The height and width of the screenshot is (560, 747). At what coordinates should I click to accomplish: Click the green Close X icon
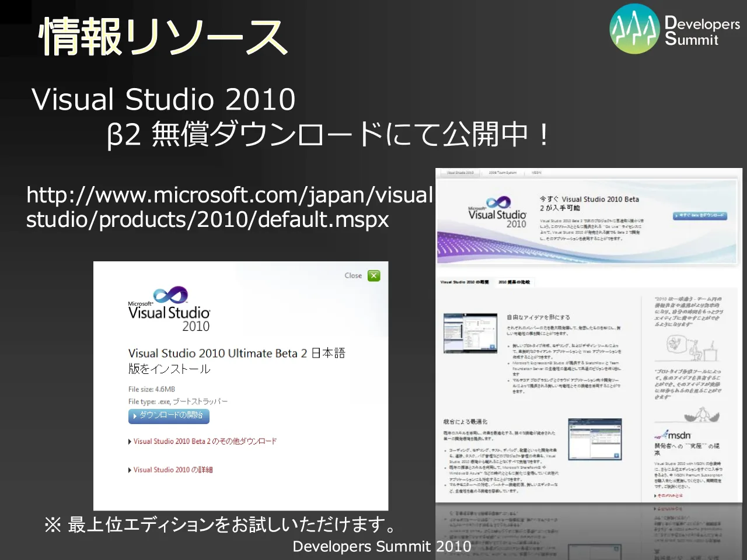click(x=374, y=276)
